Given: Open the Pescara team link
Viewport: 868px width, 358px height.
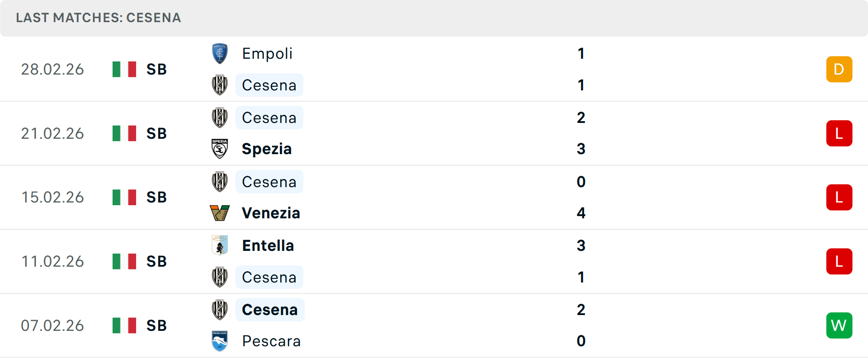Looking at the screenshot, I should (x=271, y=341).
